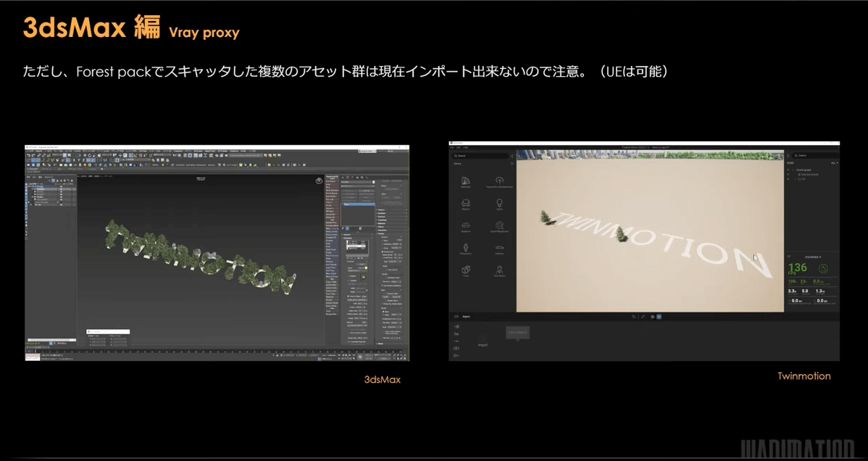The image size is (868, 461).
Task: Open the Vegetation and landscape library
Action: pos(499,180)
